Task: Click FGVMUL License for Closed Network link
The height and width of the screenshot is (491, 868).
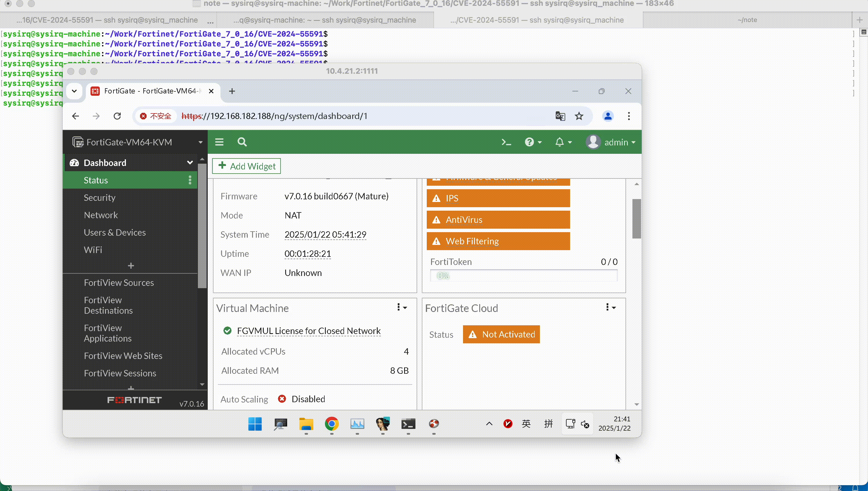Action: 309,331
